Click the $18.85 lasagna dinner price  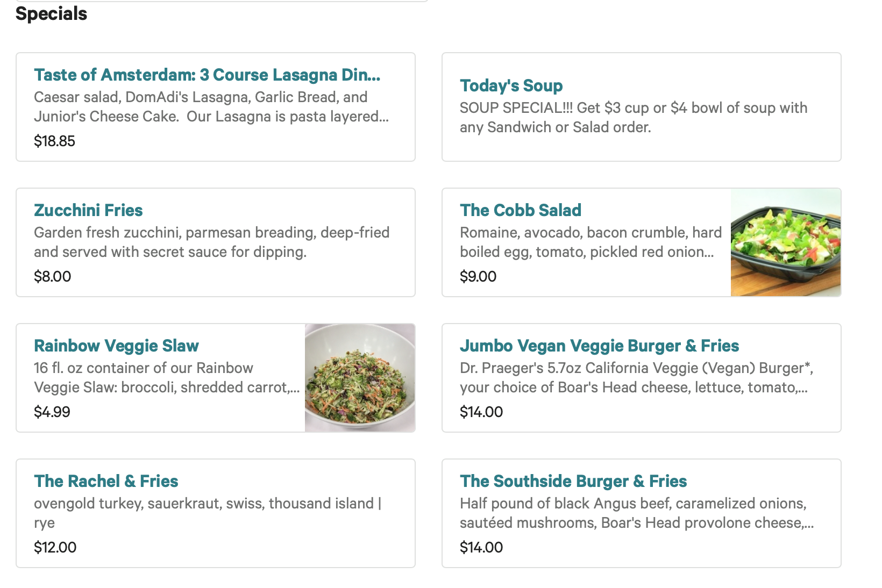54,141
